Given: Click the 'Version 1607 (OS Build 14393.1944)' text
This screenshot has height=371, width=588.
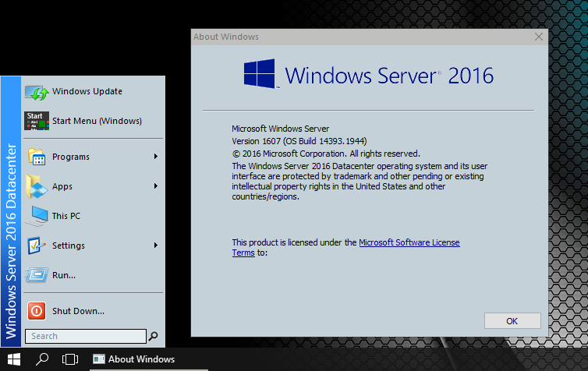Looking at the screenshot, I should click(x=299, y=141).
